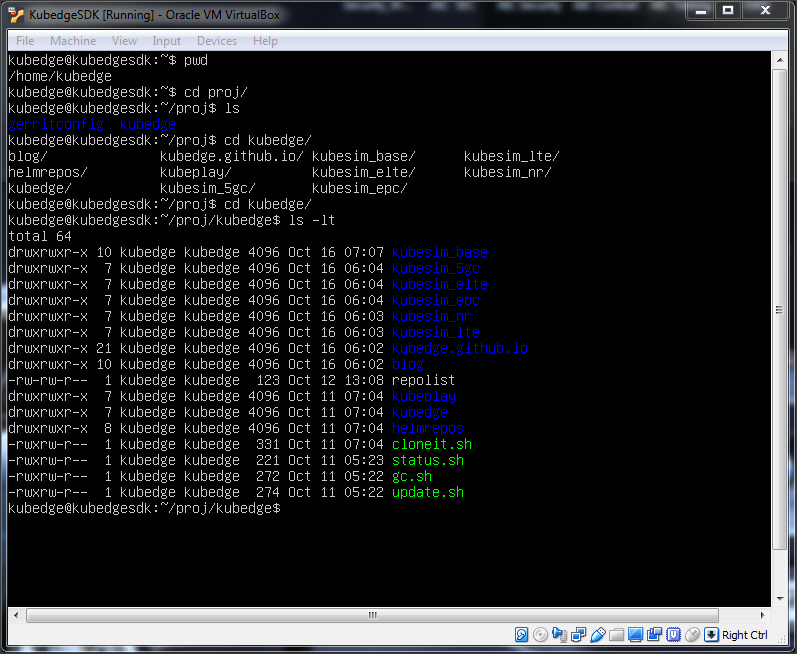Click the 13:08 timestamp on repolist row
The height and width of the screenshot is (654, 797).
(x=363, y=380)
